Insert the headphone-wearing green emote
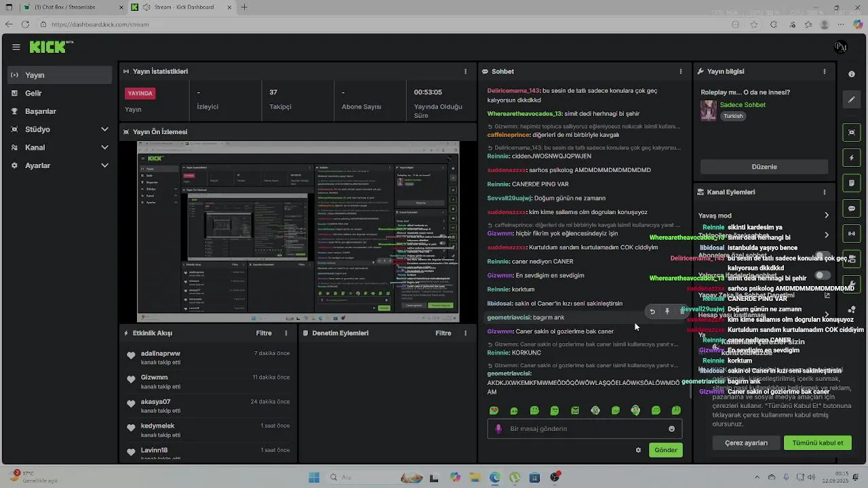Viewport: 868px width, 488px height. tap(635, 410)
